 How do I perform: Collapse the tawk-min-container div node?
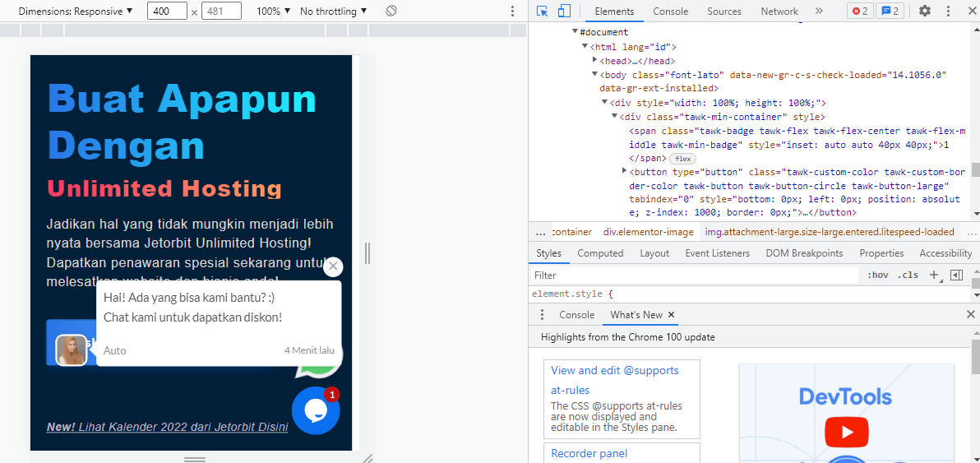click(615, 117)
